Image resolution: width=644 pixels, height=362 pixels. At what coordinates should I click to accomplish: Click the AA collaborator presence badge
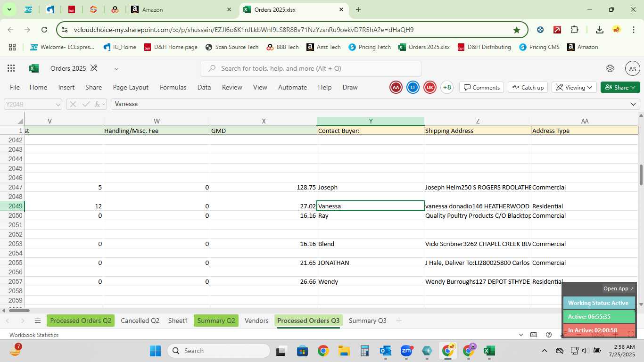tap(396, 87)
